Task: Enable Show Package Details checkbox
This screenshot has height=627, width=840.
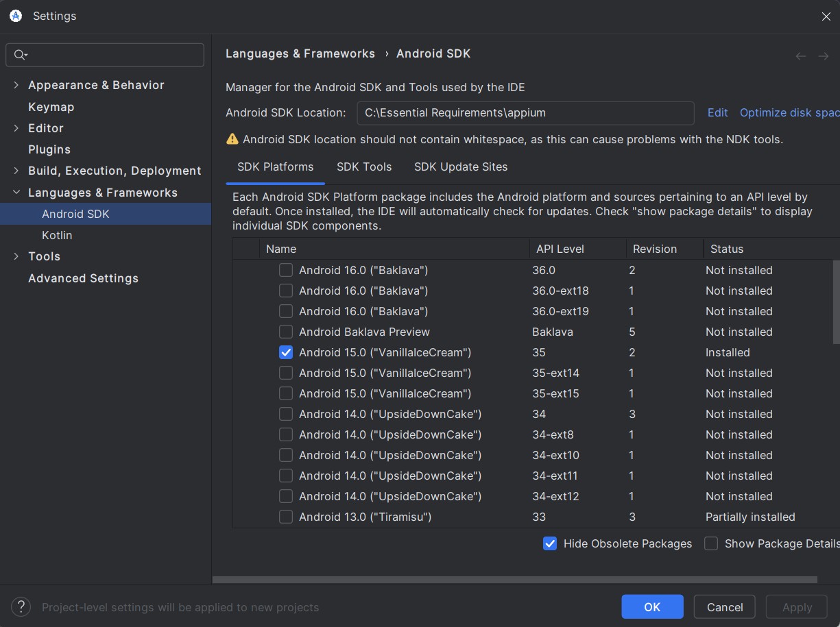Action: click(x=711, y=543)
